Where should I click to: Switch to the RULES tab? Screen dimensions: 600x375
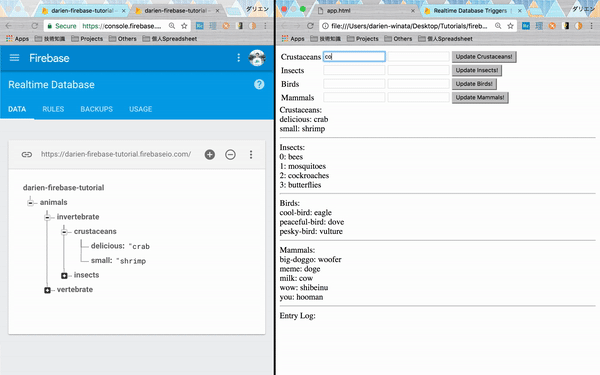[x=53, y=109]
